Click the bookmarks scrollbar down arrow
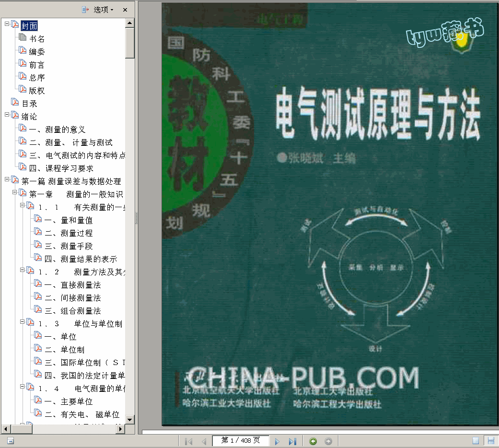Viewport: 499px width, 448px height. [x=129, y=420]
